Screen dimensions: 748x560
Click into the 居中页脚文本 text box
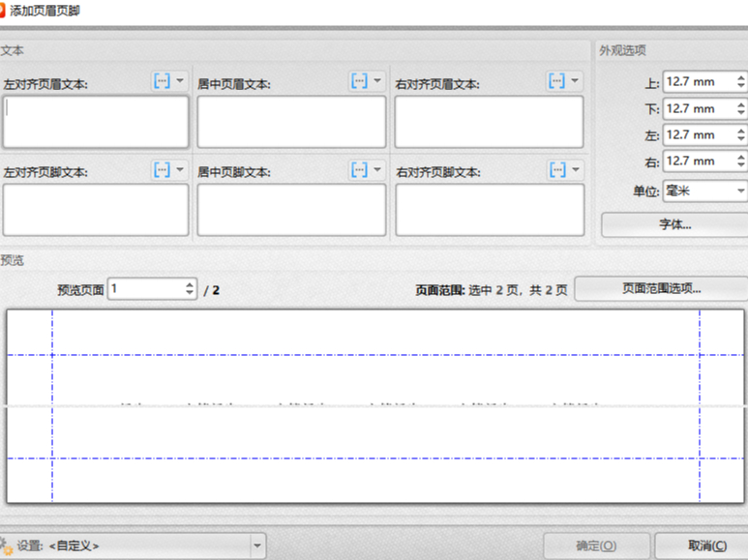click(x=291, y=210)
